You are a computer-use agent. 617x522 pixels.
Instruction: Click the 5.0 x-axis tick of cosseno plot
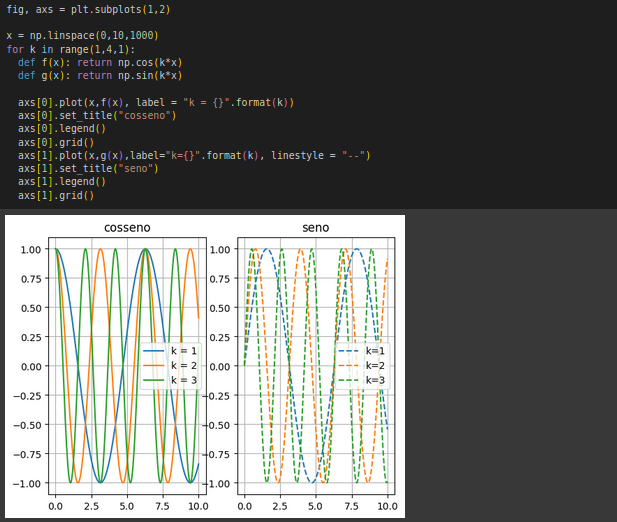point(126,507)
